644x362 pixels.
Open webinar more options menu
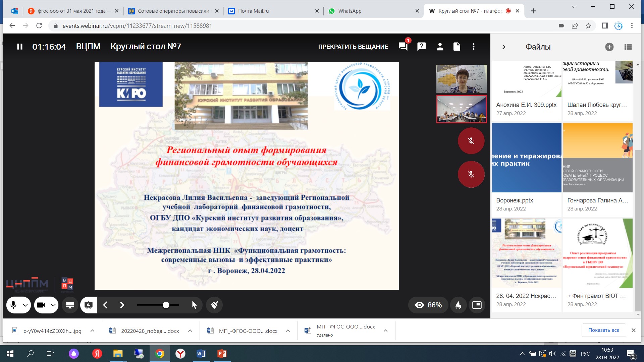click(474, 47)
